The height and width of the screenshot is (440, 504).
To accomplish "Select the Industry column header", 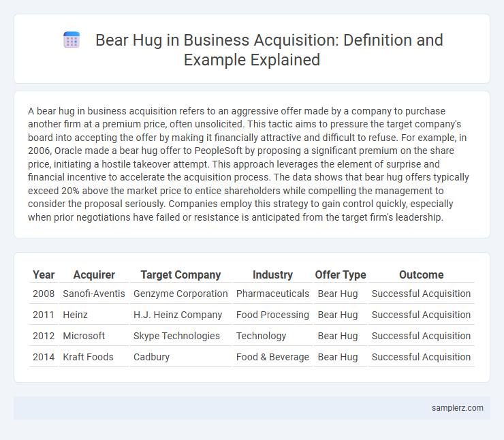I will [272, 274].
